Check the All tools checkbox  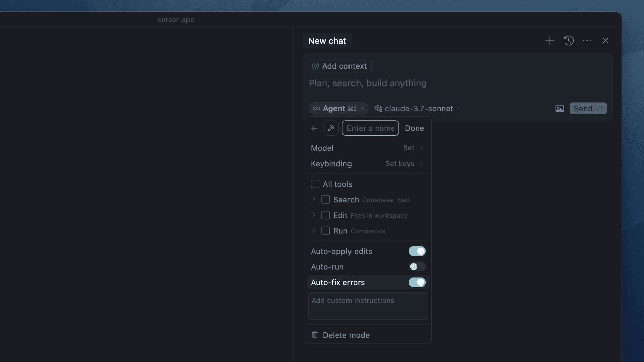coord(315,184)
